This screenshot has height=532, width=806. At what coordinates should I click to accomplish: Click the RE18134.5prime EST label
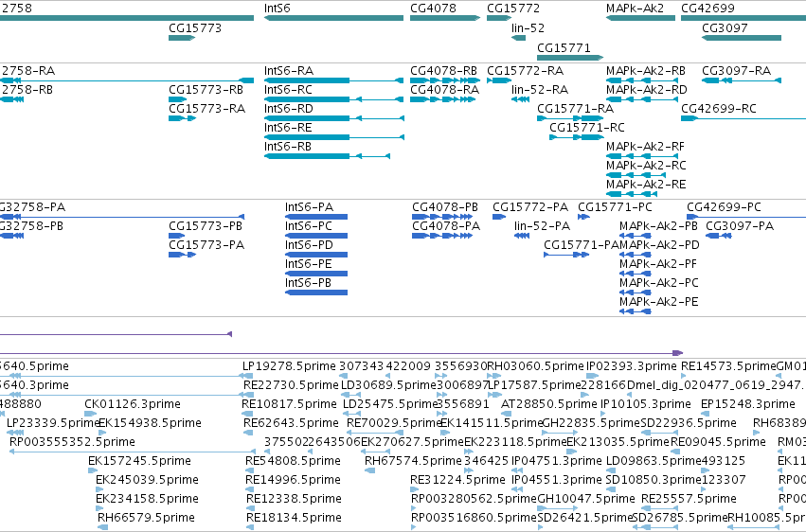coord(294,518)
